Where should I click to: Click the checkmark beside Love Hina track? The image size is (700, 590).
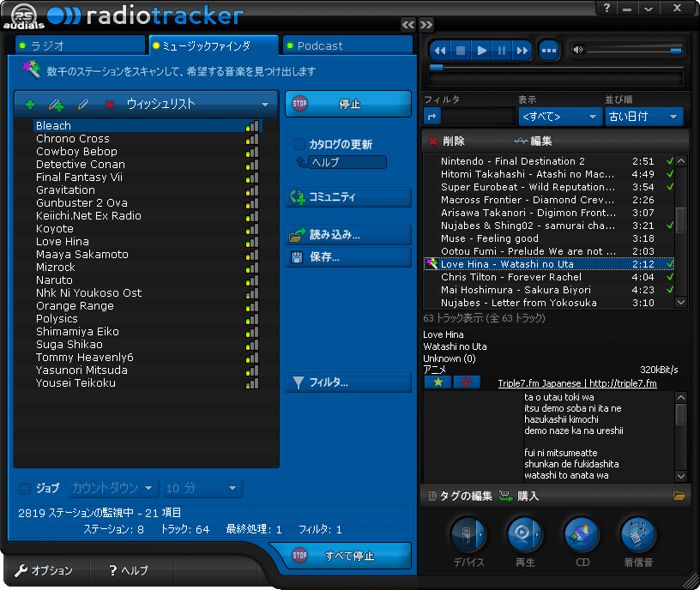pos(670,264)
